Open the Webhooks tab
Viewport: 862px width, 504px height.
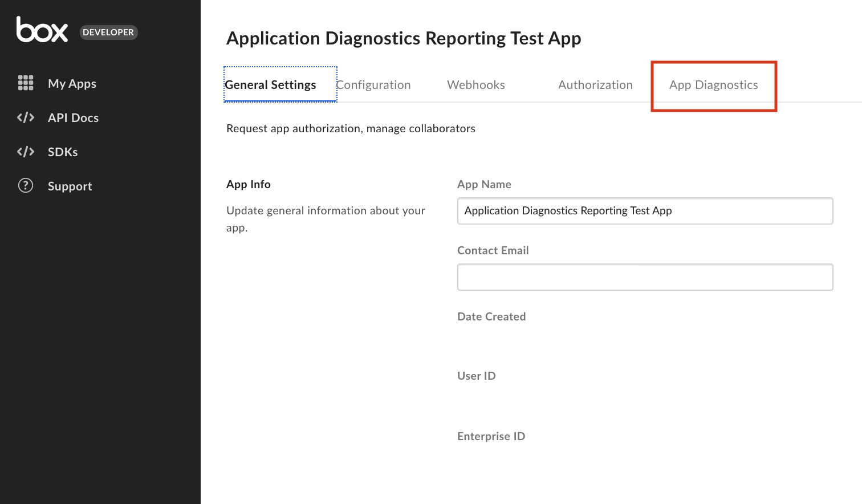(476, 85)
